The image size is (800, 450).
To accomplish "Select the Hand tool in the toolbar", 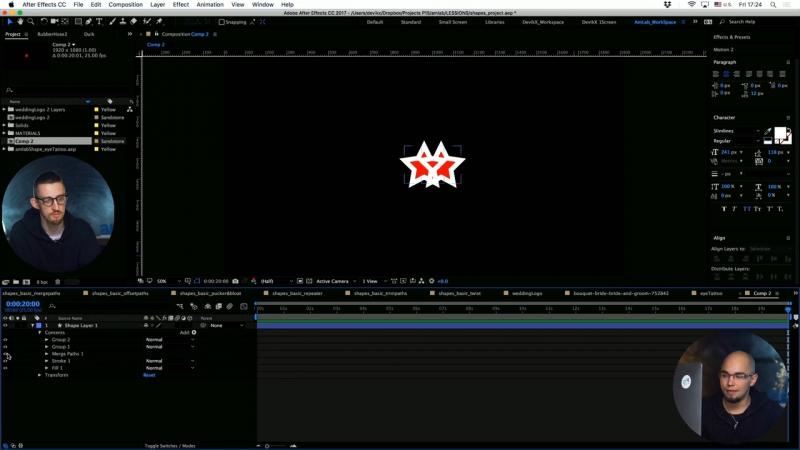I will pyautogui.click(x=19, y=21).
